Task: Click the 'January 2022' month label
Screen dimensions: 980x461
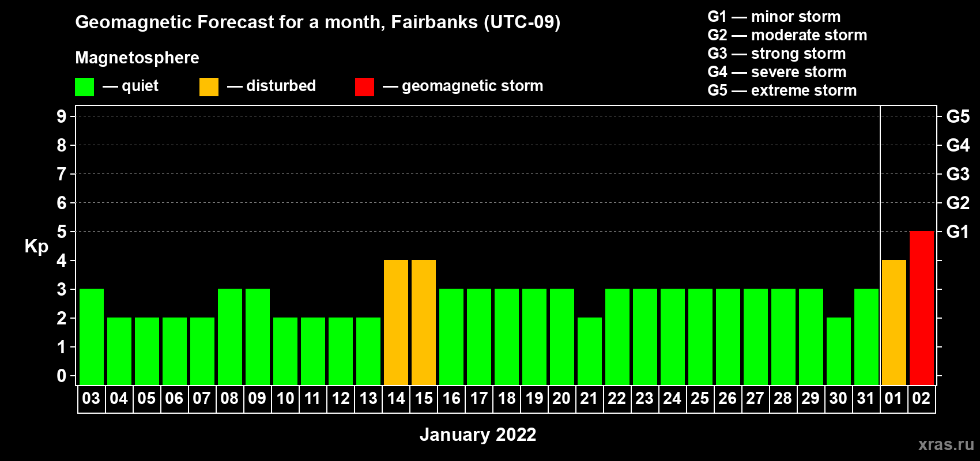Action: pos(478,434)
